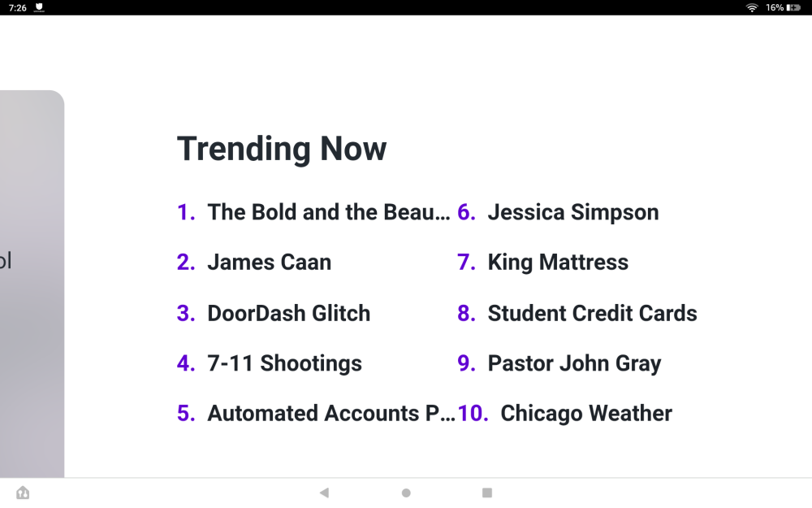Viewport: 812px width, 508px height.
Task: Tap the 7:26 clock in status bar
Action: [x=17, y=7]
